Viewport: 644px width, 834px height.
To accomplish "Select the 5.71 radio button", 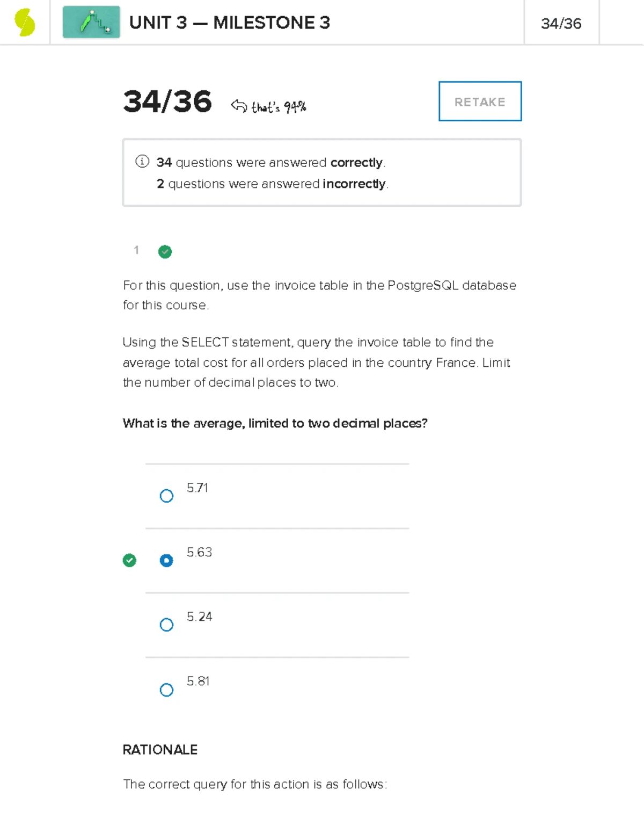I will [166, 496].
